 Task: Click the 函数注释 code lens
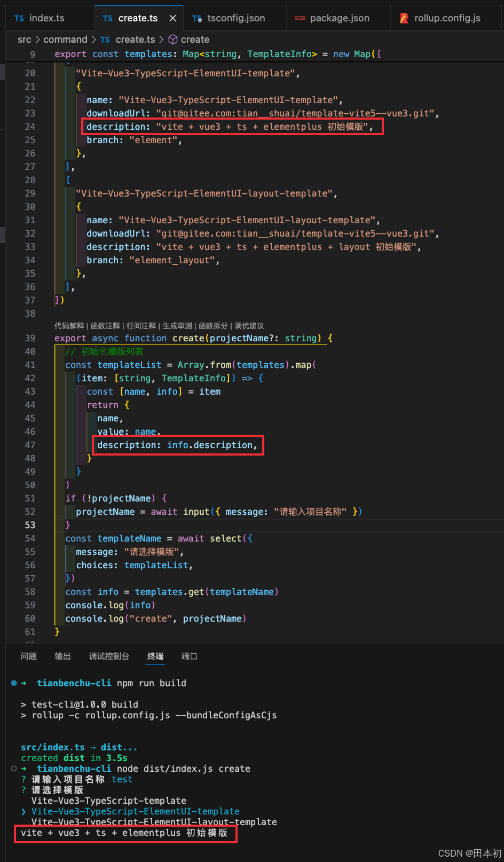105,326
